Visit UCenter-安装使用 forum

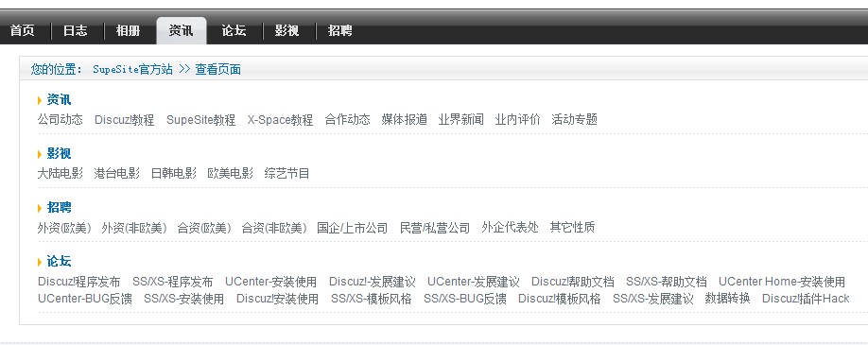click(x=270, y=282)
